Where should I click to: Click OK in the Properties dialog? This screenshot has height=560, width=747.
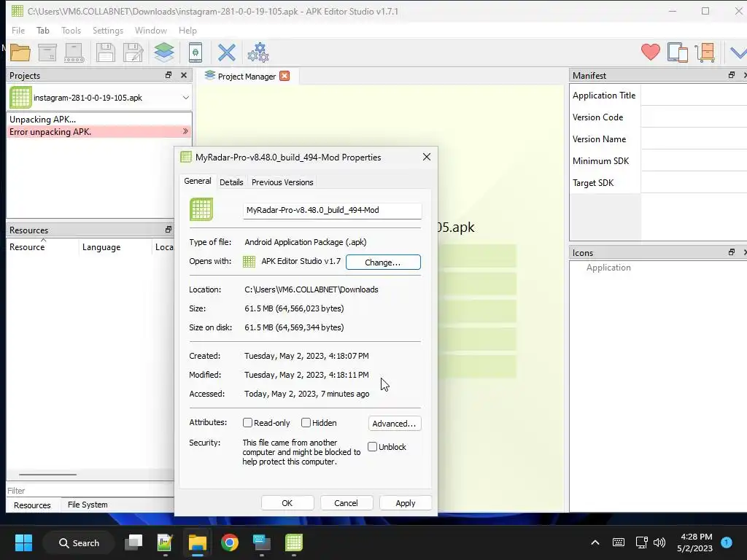pyautogui.click(x=287, y=503)
